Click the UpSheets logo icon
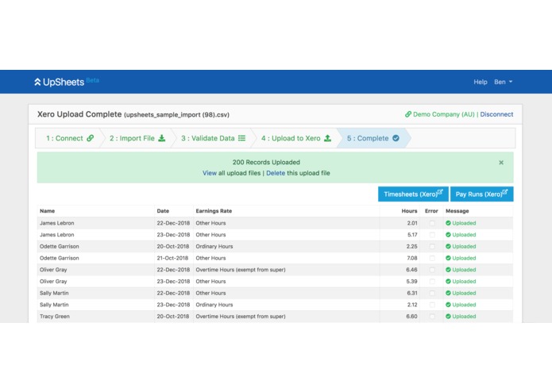 (x=37, y=82)
